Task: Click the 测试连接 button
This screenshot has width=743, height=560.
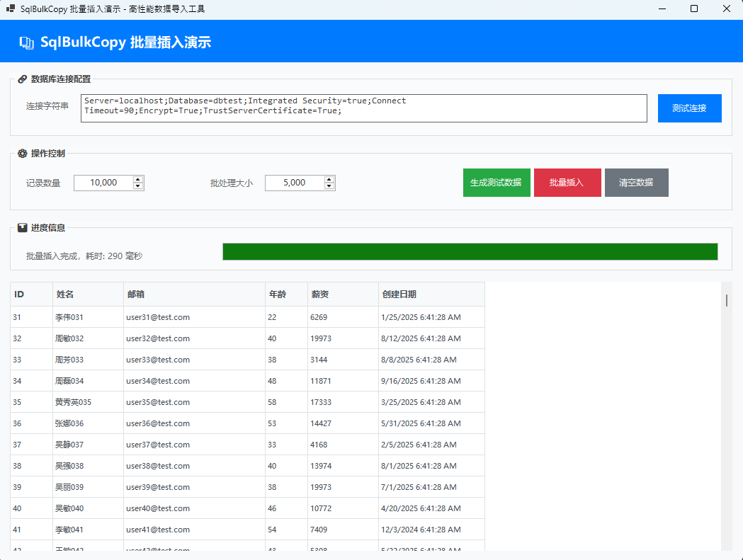Action: pos(689,108)
